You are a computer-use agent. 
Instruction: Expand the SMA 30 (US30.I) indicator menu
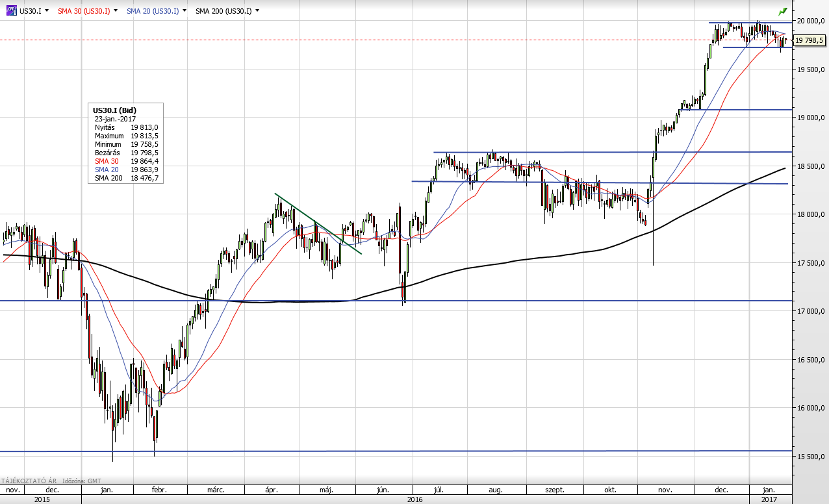pos(115,11)
